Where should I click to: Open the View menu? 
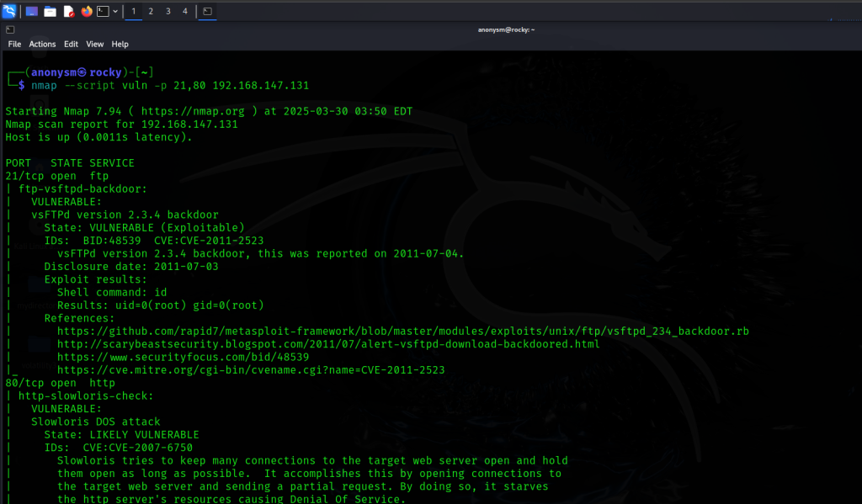[x=94, y=44]
